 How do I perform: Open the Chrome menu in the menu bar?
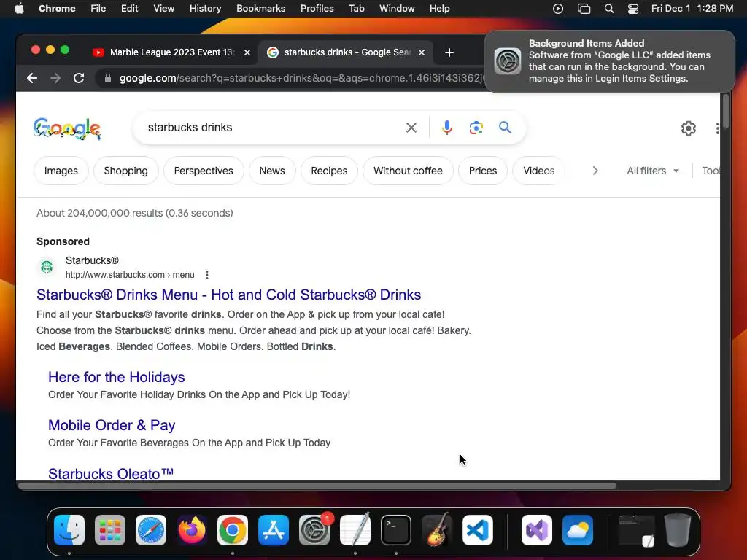click(57, 9)
